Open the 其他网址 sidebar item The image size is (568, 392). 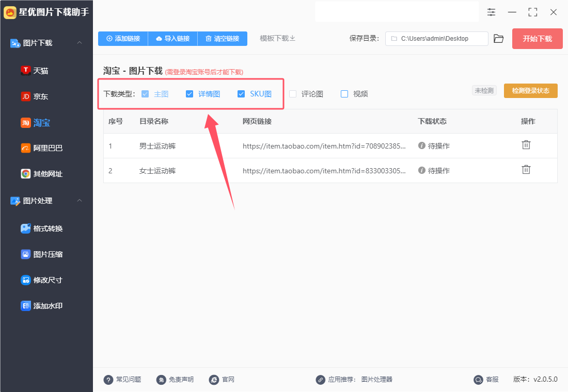point(42,174)
